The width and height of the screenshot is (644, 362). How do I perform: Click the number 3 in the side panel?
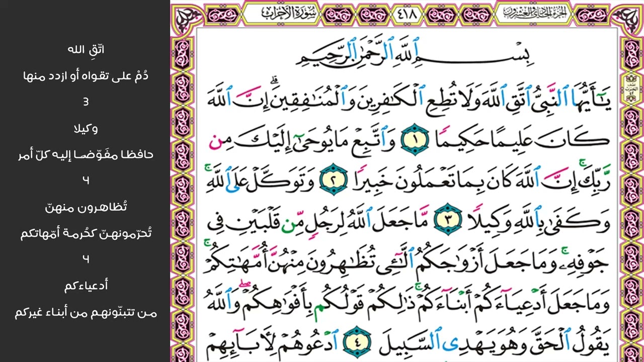click(x=86, y=102)
